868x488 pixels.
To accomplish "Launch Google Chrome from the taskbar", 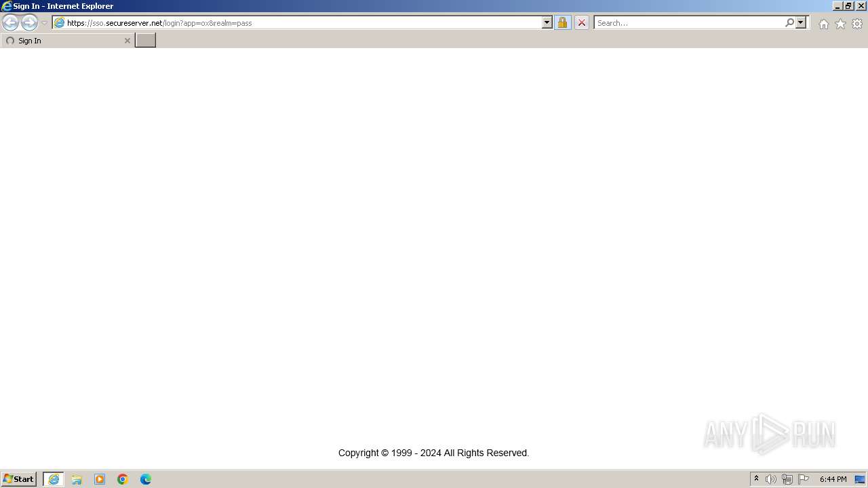I will coord(123,479).
